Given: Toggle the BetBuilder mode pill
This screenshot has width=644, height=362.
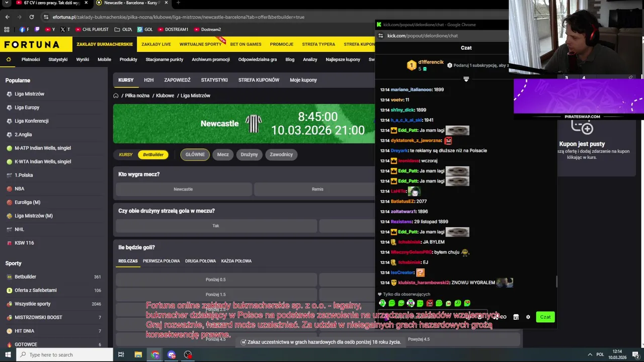Looking at the screenshot, I should click(x=153, y=154).
